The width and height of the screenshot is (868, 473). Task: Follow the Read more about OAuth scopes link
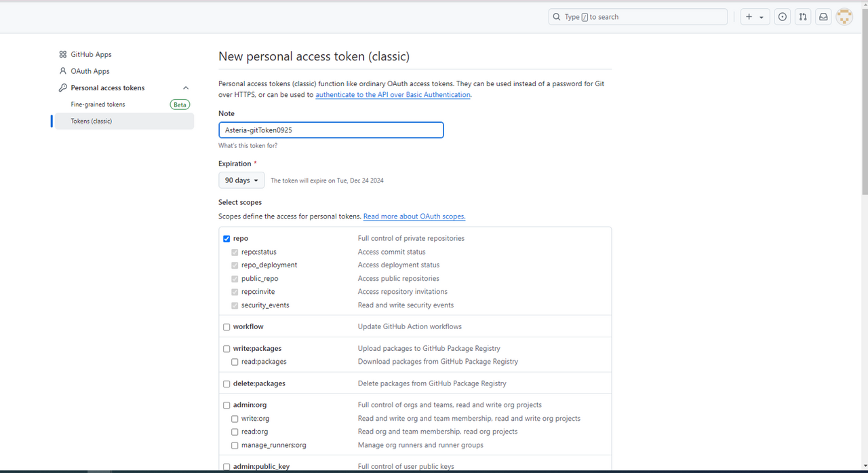pyautogui.click(x=414, y=216)
